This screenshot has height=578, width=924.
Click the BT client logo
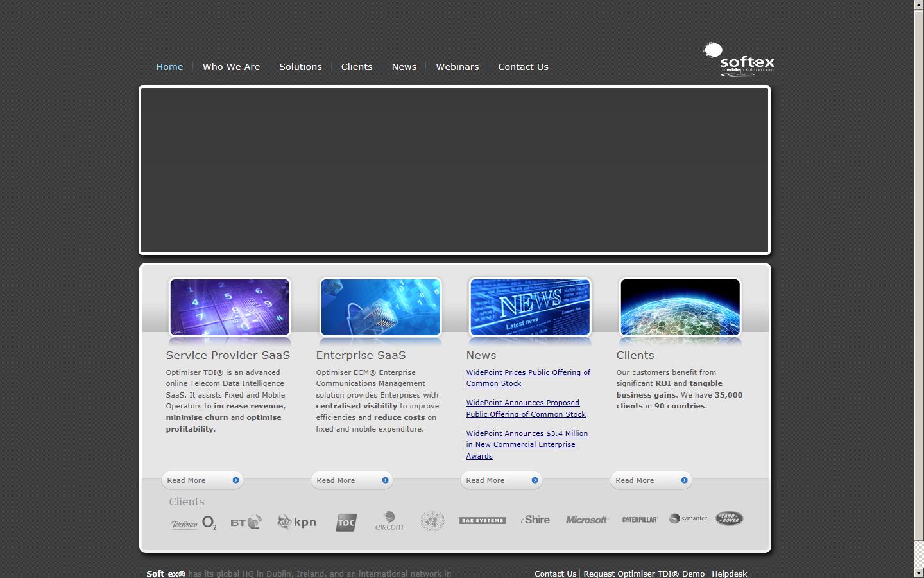point(246,522)
